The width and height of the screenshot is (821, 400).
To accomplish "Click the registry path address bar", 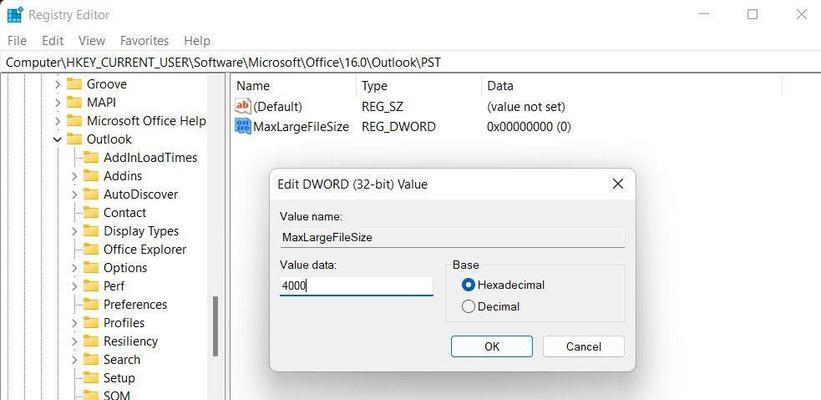I will 410,62.
